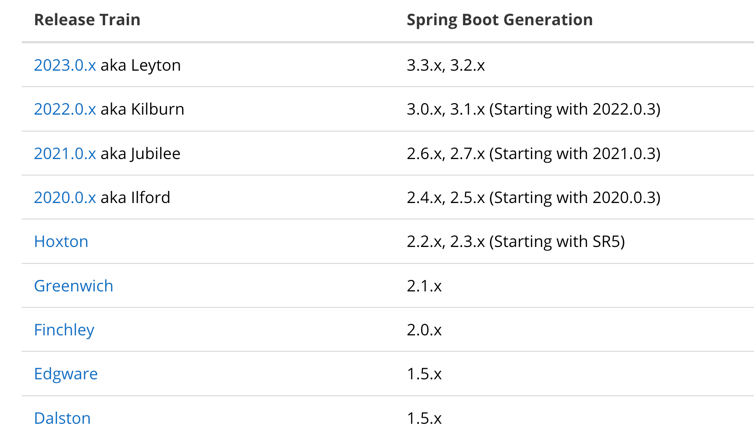This screenshot has width=754, height=444.
Task: Open the Finchley release link
Action: coord(64,330)
